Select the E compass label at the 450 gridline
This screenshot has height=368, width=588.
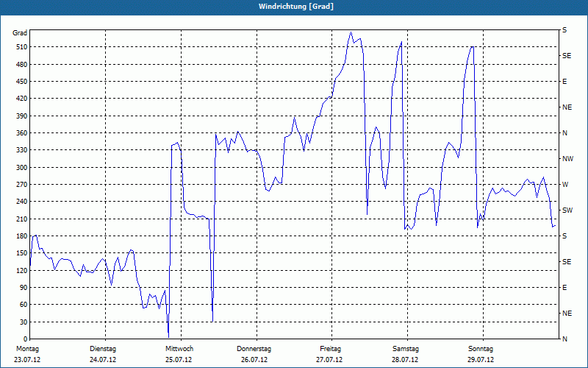coord(564,82)
